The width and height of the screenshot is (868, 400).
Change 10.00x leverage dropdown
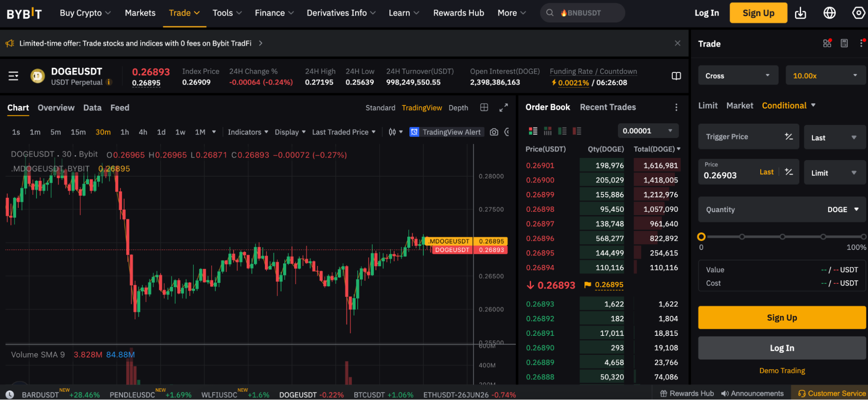825,75
